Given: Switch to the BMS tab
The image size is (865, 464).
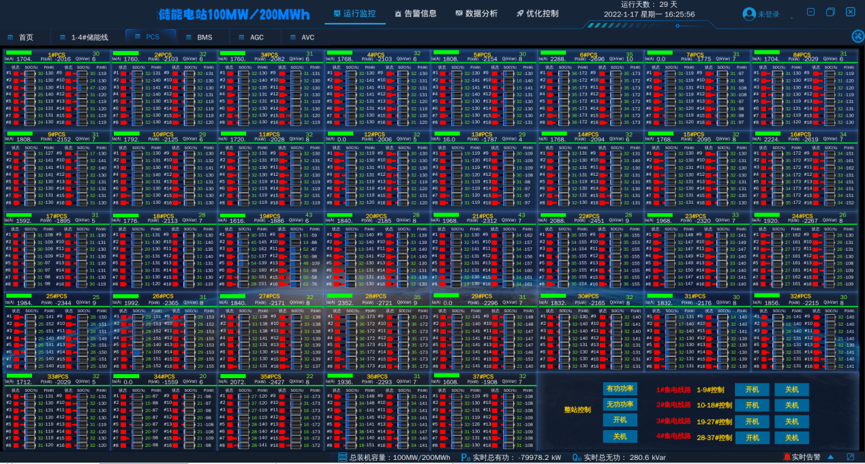Looking at the screenshot, I should point(204,37).
